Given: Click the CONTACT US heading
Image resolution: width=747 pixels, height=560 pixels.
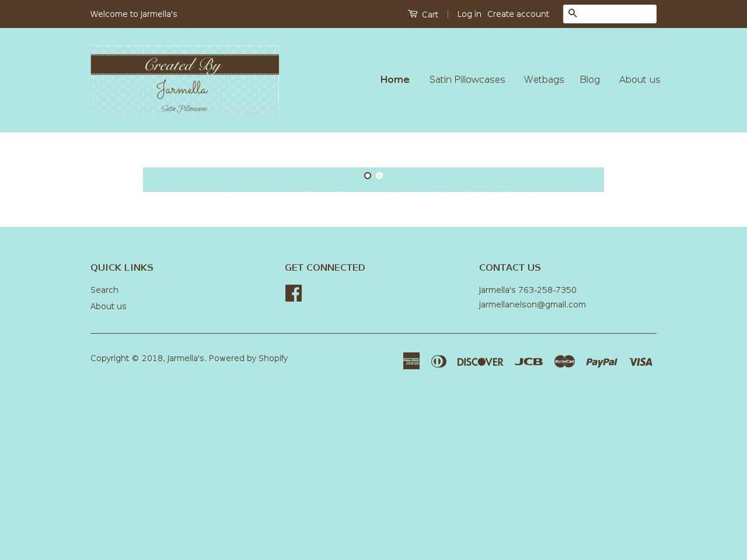Looking at the screenshot, I should (x=510, y=268).
